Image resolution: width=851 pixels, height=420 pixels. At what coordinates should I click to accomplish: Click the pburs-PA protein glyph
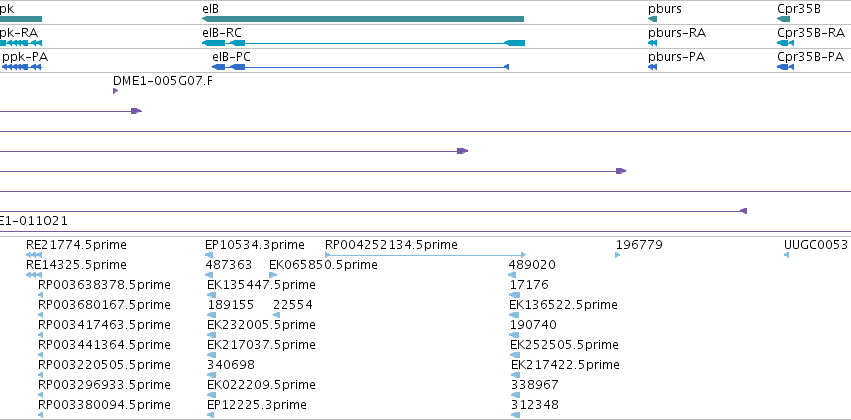(x=652, y=67)
